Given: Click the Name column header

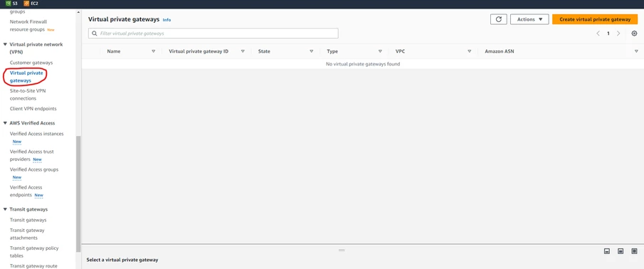Looking at the screenshot, I should [114, 51].
